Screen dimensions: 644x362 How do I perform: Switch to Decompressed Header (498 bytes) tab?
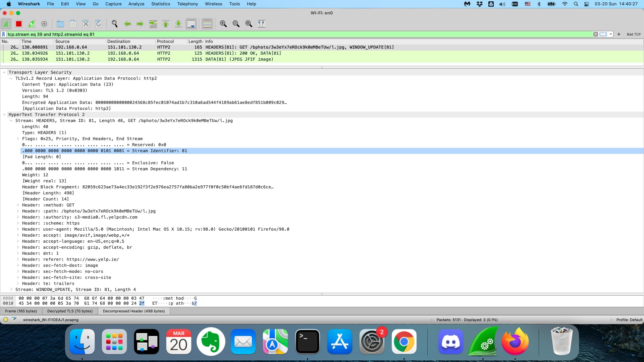click(x=134, y=311)
